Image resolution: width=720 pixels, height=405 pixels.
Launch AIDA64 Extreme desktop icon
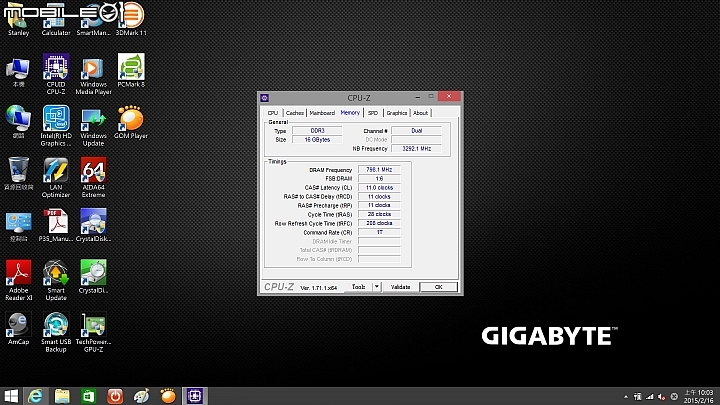tap(93, 177)
